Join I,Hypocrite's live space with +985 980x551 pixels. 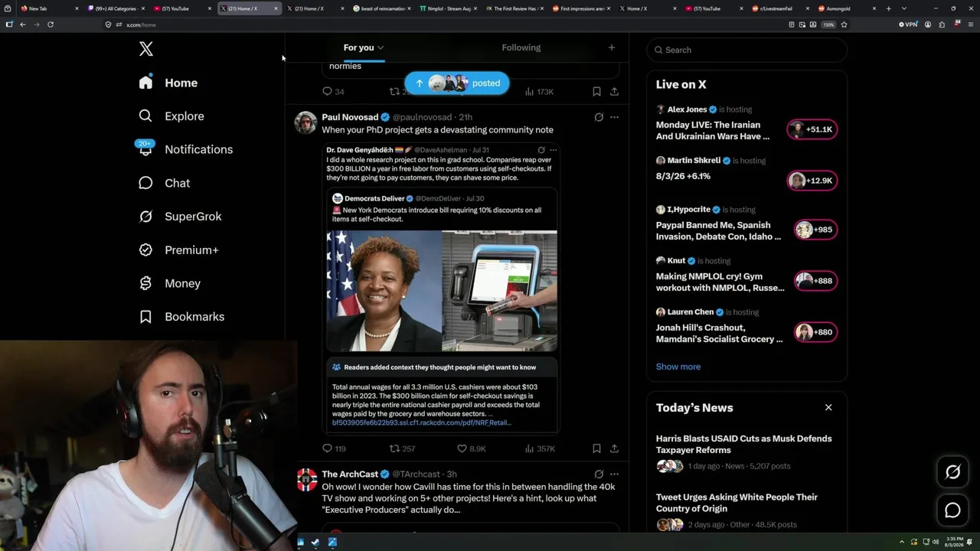pos(816,230)
